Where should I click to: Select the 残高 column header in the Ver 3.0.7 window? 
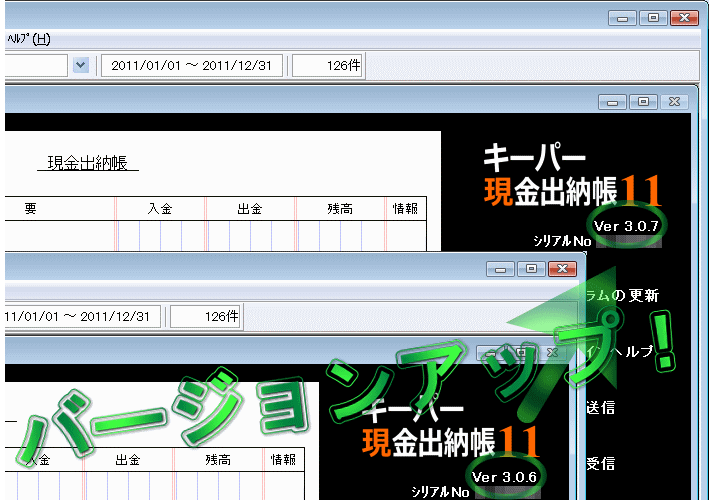340,208
